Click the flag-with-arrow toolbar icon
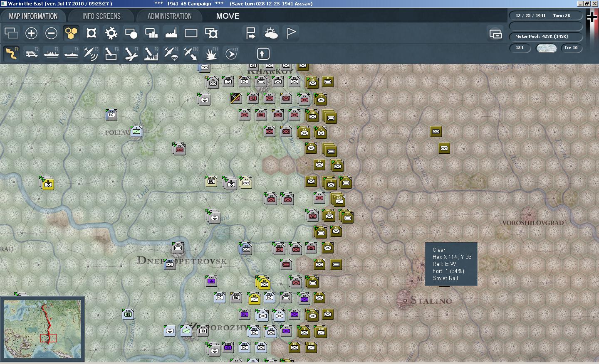Screen dimensions: 599x364 (251, 33)
